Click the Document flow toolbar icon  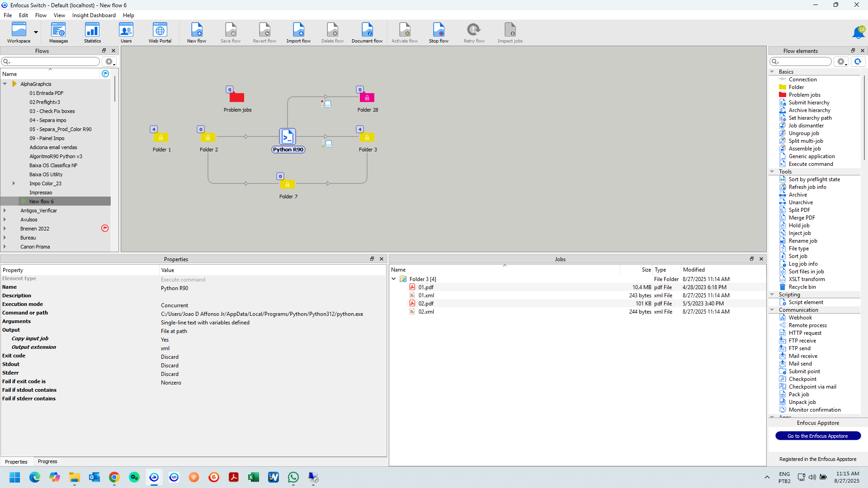367,33
